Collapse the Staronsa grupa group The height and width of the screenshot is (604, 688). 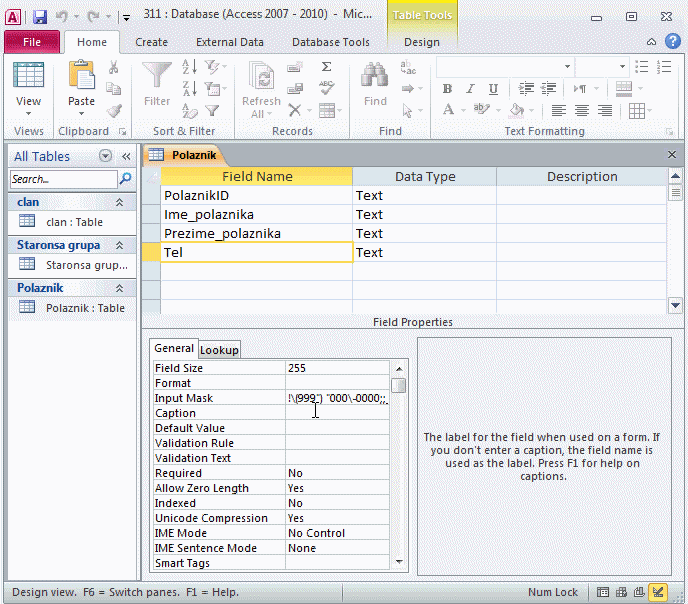(x=120, y=245)
